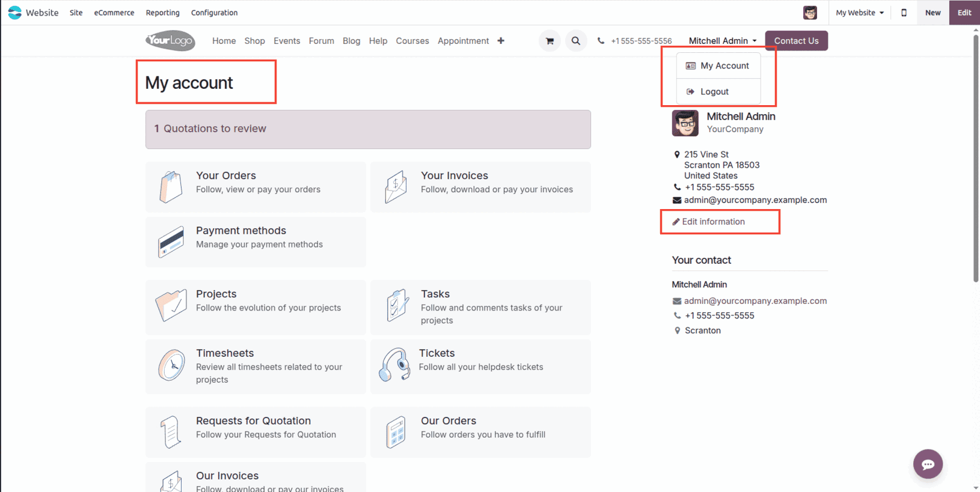This screenshot has width=980, height=492.
Task: Click the Projects folder icon
Action: click(171, 306)
